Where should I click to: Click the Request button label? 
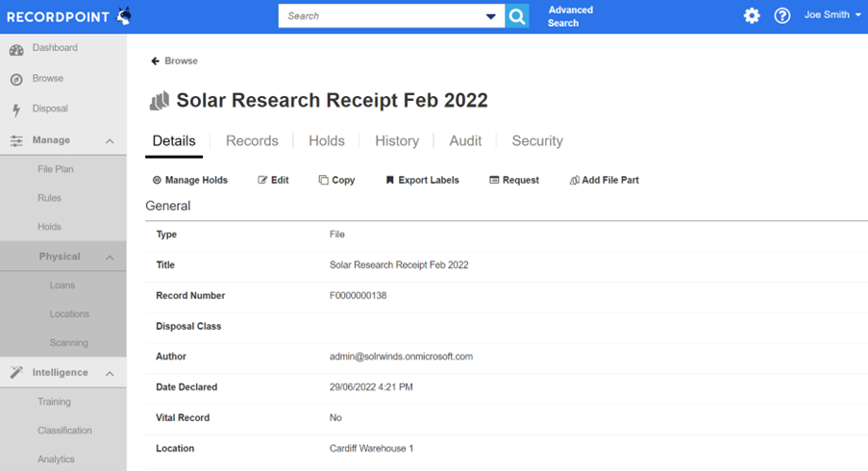coord(520,180)
